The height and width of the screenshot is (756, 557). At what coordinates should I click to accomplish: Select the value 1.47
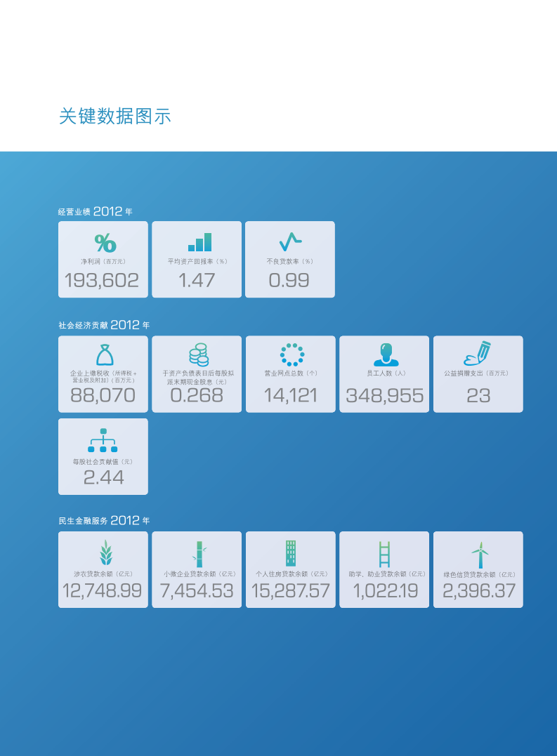(197, 281)
